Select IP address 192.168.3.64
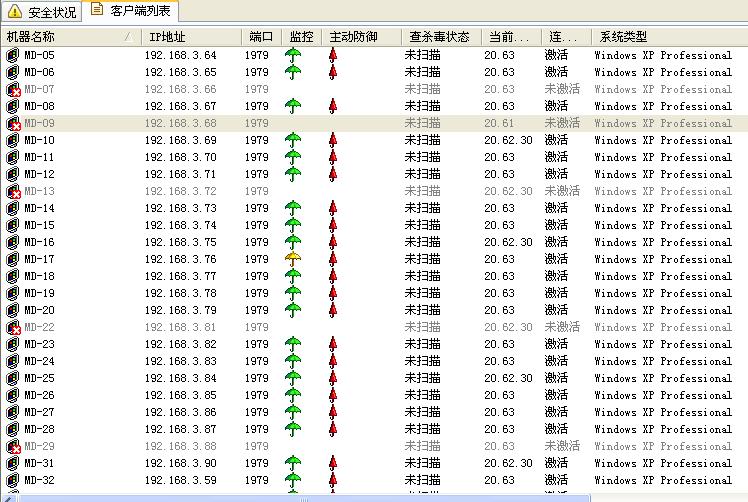This screenshot has width=748, height=502. coord(181,55)
